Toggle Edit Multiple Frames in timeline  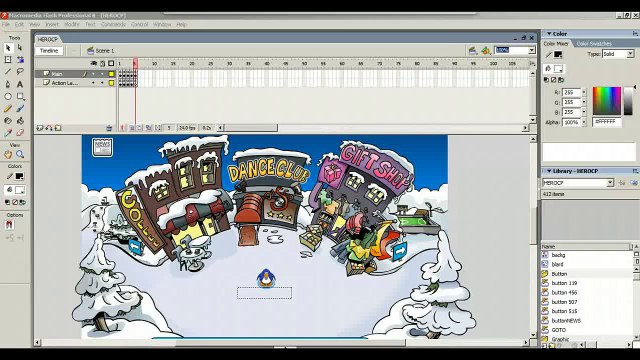(149, 128)
